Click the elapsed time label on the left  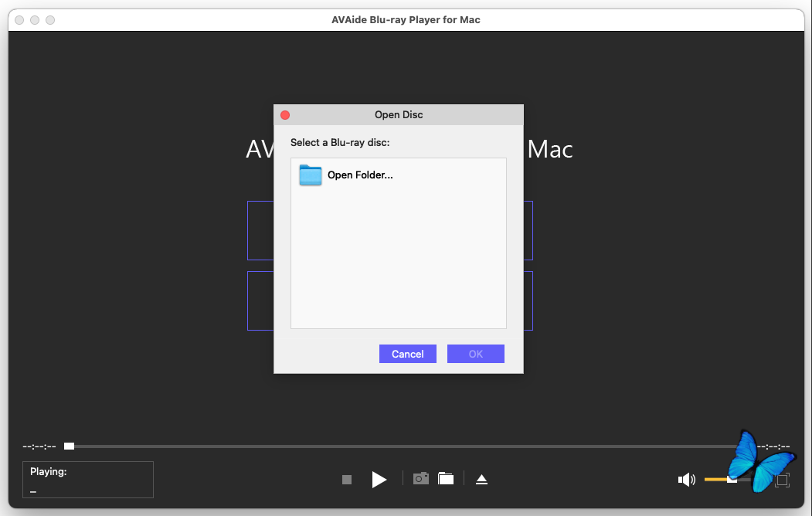(x=39, y=446)
